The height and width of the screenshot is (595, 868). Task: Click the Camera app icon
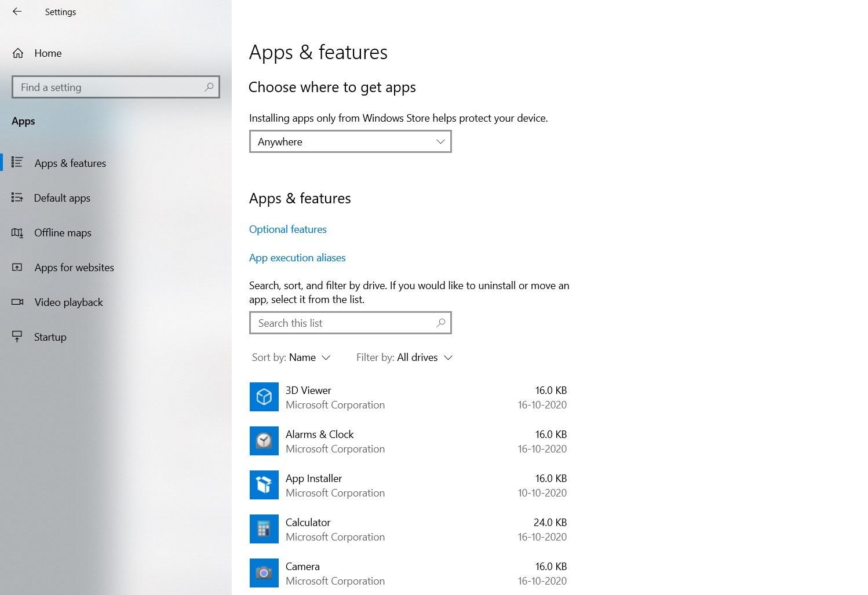pyautogui.click(x=264, y=573)
